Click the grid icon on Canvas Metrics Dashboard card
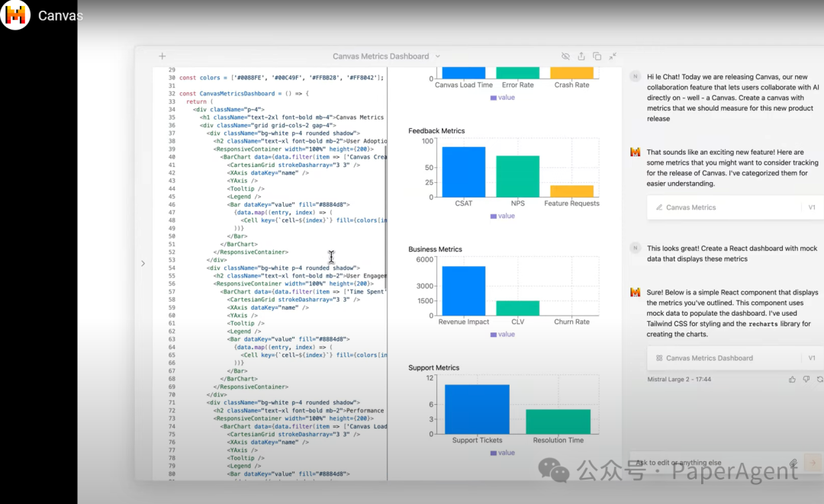This screenshot has width=824, height=504. pyautogui.click(x=659, y=358)
